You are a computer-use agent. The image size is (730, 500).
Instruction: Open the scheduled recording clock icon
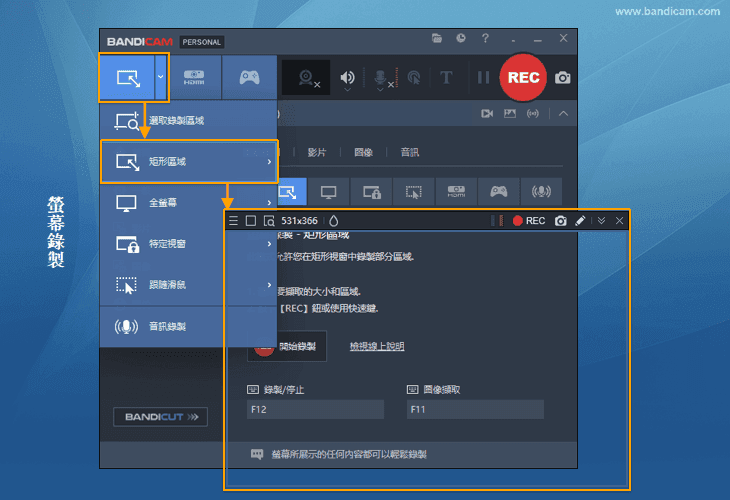pos(461,38)
